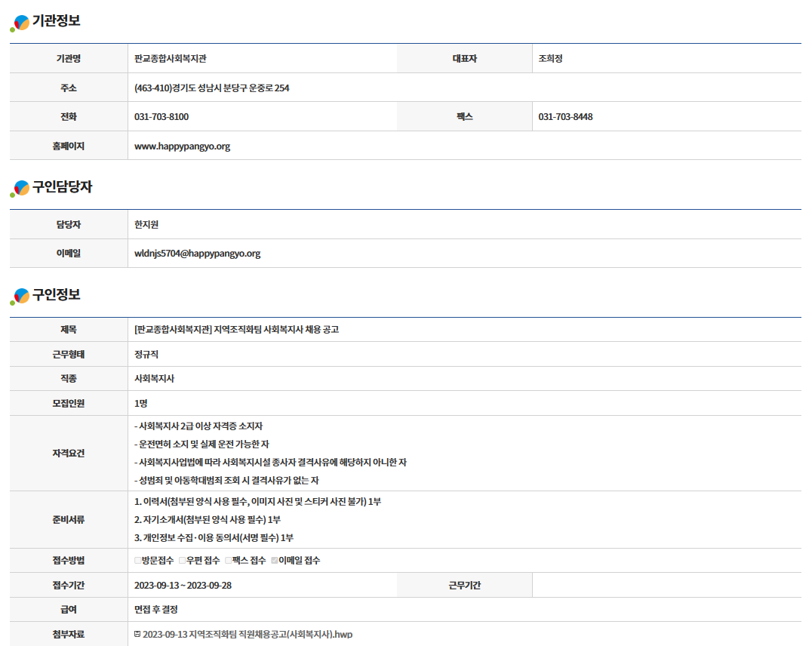This screenshot has width=812, height=646.
Task: Toggle the 우편 접수 checkbox
Action: [x=182, y=561]
